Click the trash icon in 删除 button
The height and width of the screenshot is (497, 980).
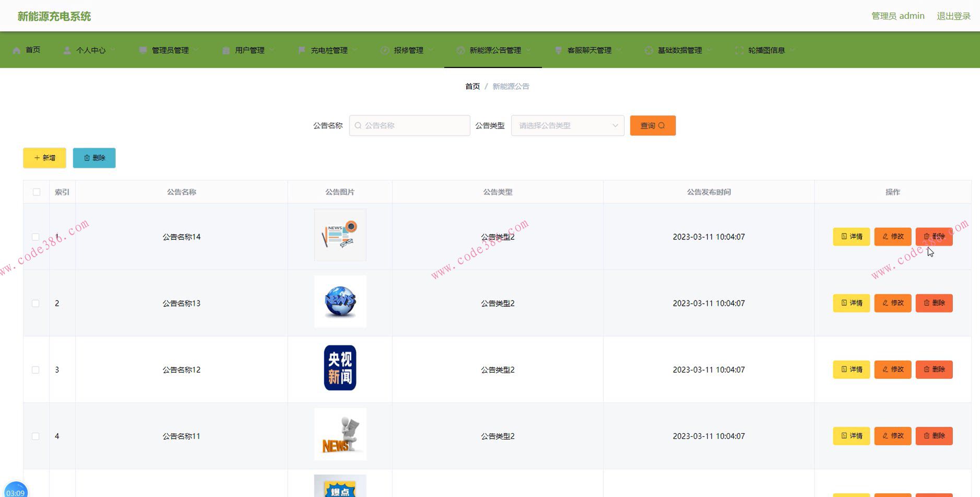(x=86, y=157)
